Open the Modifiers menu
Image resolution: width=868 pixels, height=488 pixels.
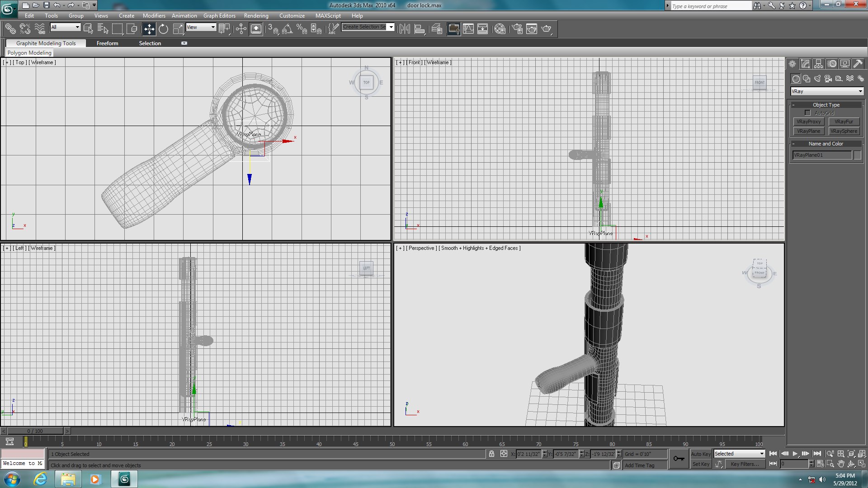click(154, 16)
